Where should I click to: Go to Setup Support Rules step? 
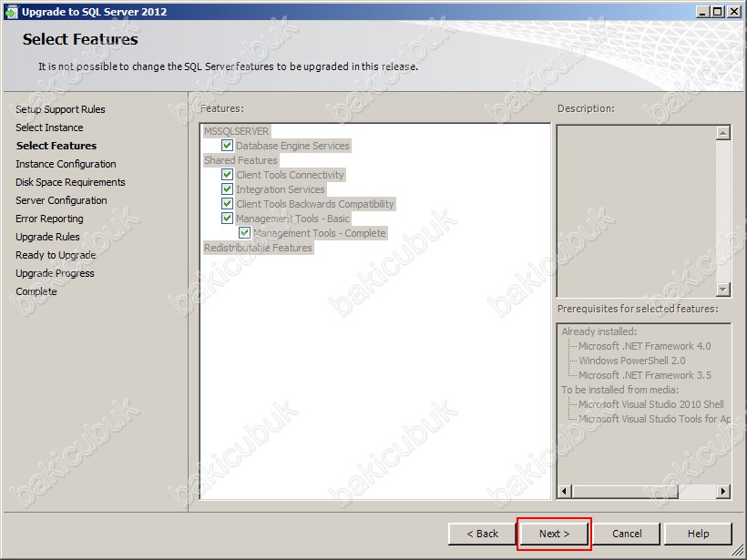60,109
